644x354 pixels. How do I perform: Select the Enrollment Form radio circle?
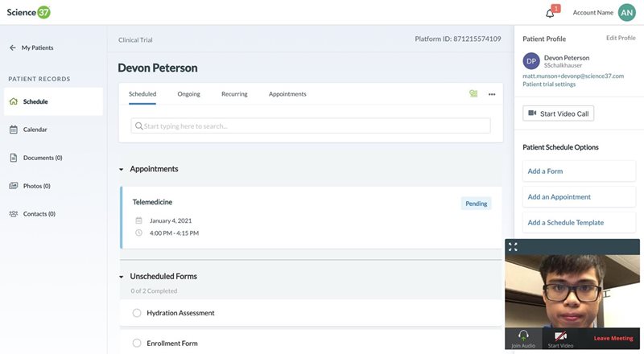tap(137, 344)
